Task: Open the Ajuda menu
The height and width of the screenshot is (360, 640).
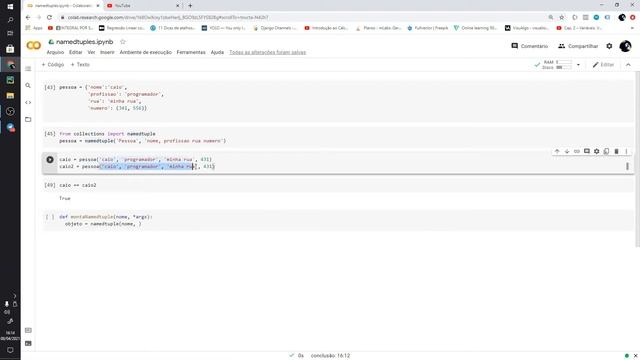Action: (x=217, y=52)
